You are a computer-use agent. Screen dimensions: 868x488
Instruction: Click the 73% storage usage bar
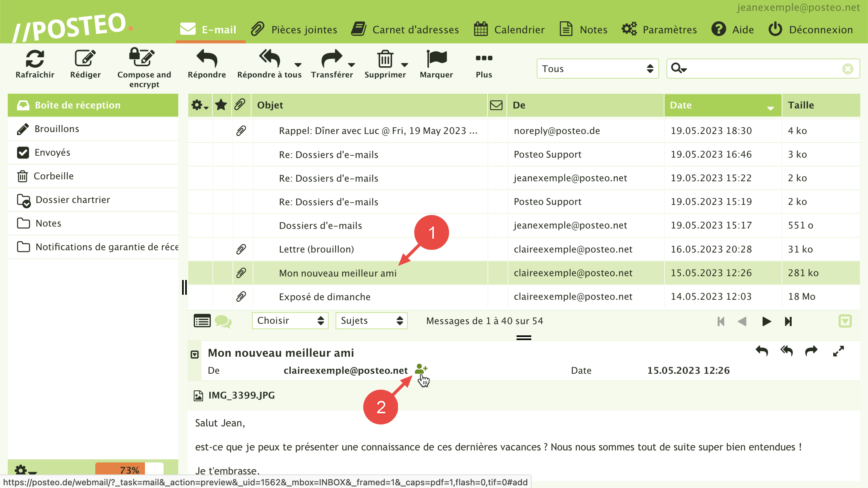[129, 469]
